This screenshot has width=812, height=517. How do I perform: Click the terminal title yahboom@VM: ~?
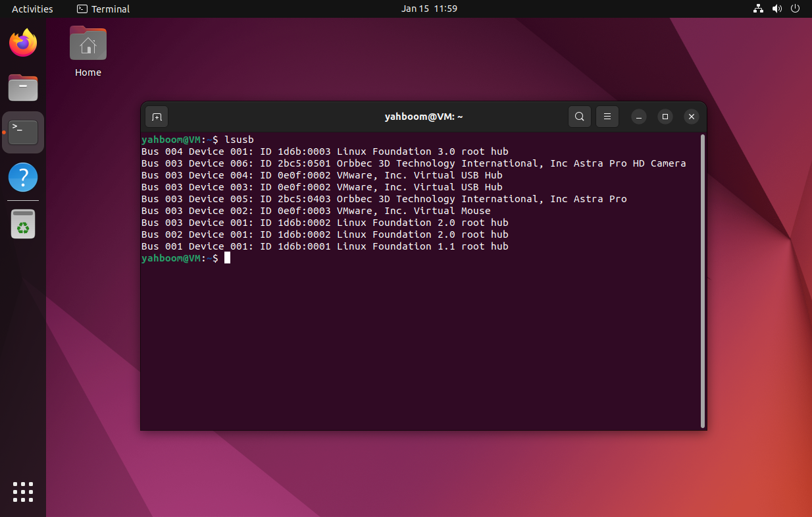click(x=424, y=117)
